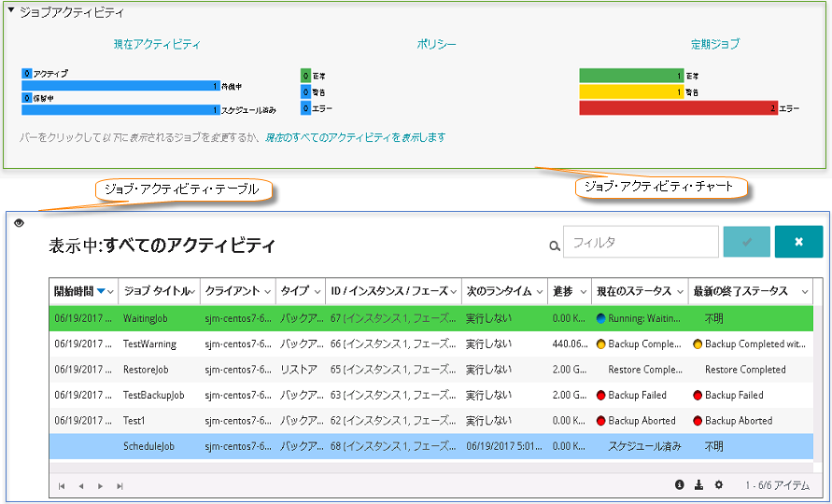Open the ID / インスタンス / フェーズ column dropdown

[454, 292]
